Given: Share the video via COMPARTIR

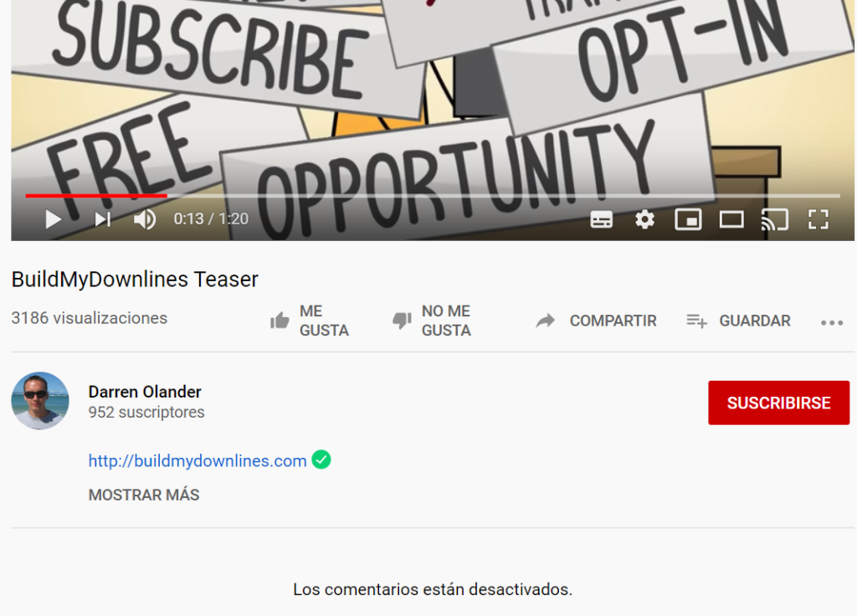Looking at the screenshot, I should point(596,321).
